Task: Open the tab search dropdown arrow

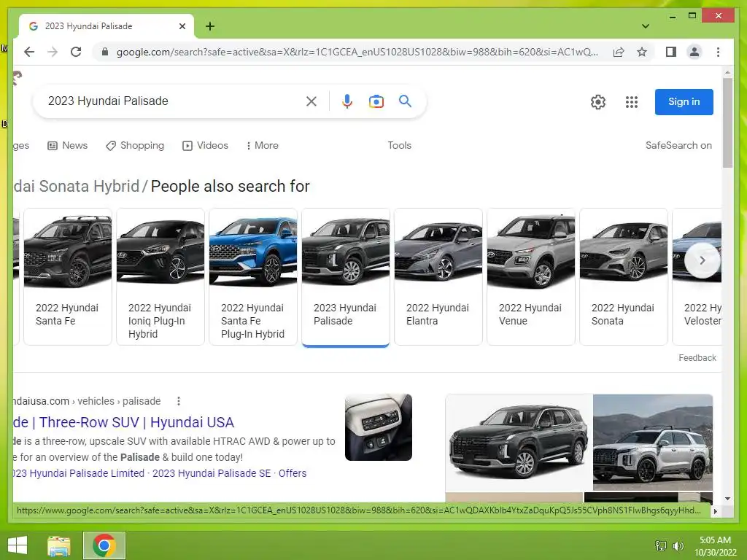Action: (x=646, y=26)
